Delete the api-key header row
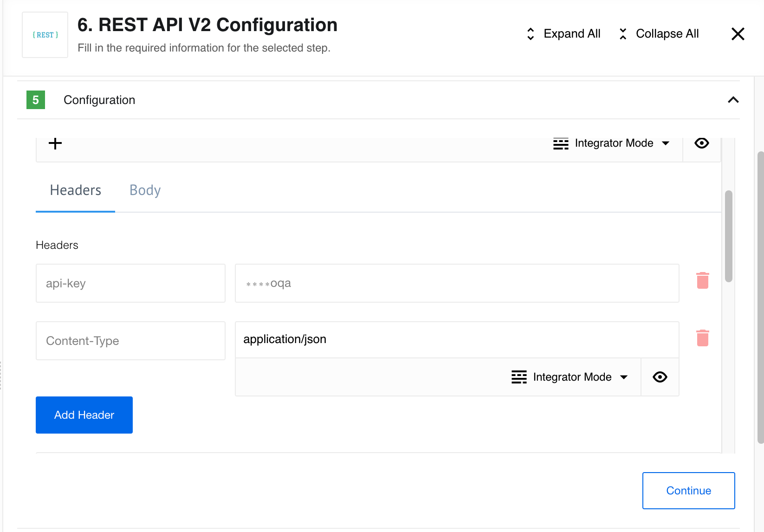This screenshot has height=532, width=764. coord(703,280)
